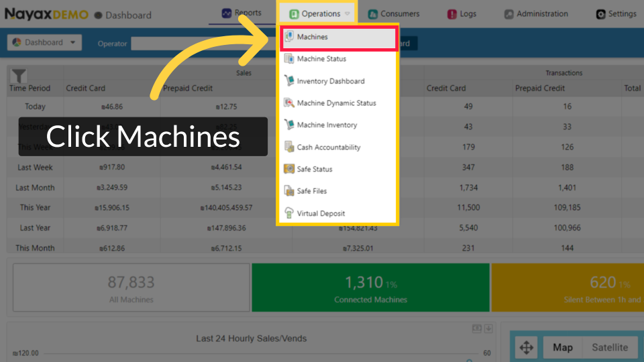The image size is (644, 362).
Task: Click the Safe Files icon
Action: (289, 192)
